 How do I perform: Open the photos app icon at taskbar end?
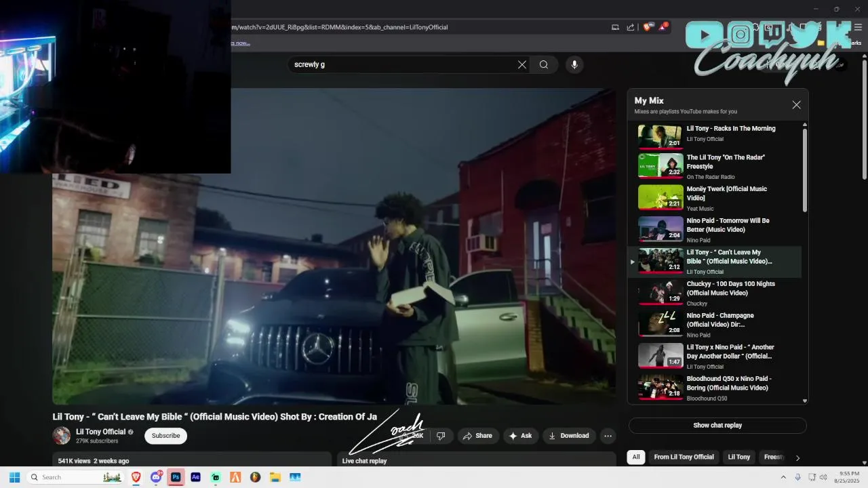pyautogui.click(x=295, y=477)
